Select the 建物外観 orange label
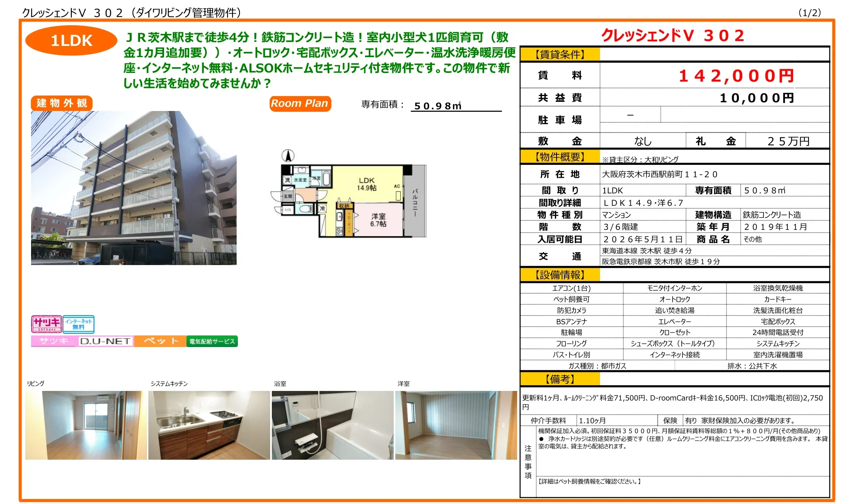 (62, 103)
